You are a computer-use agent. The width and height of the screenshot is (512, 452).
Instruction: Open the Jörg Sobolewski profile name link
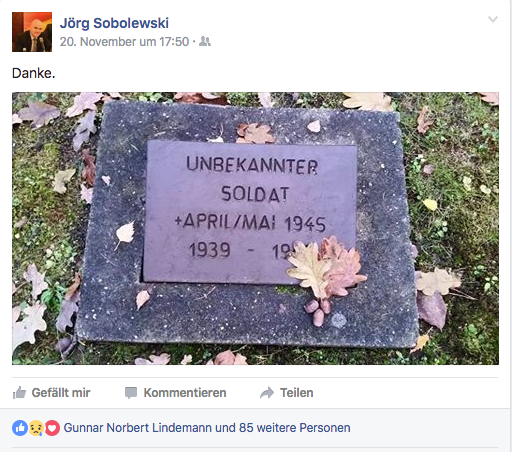tap(114, 23)
